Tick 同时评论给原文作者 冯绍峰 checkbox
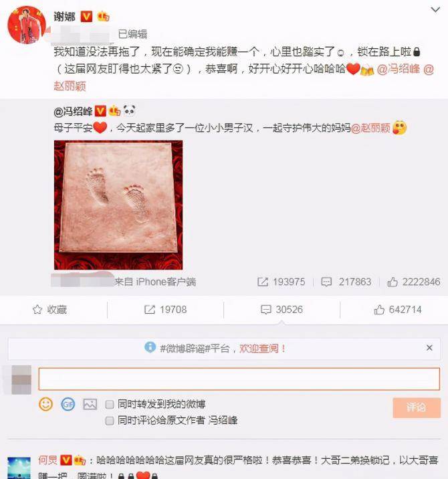 tap(110, 421)
